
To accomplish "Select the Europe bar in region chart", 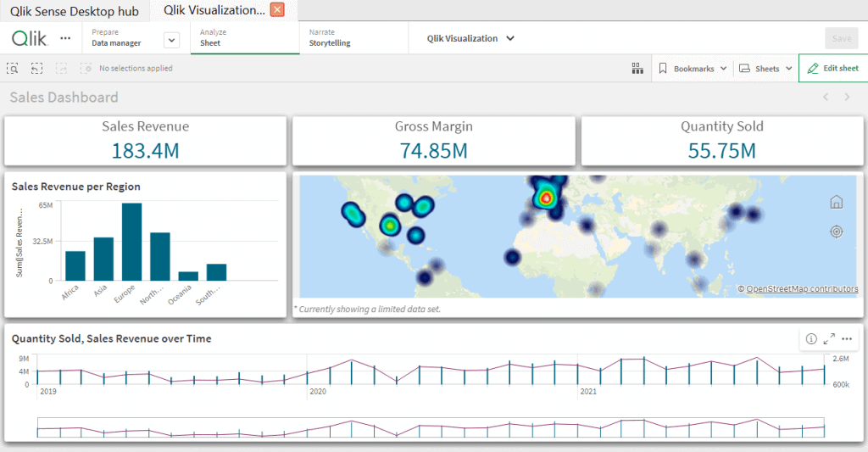I will (x=131, y=242).
